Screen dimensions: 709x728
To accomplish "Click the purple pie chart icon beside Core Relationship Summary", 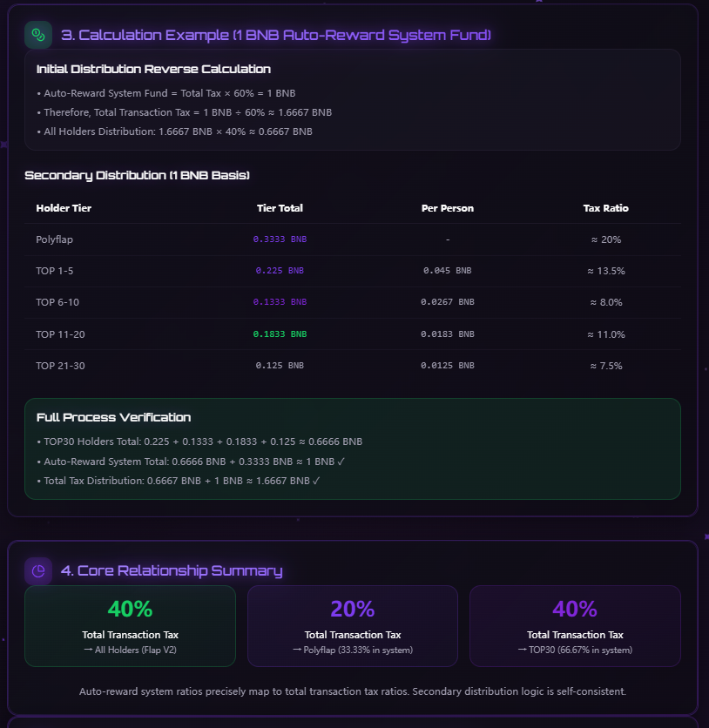I will [38, 570].
